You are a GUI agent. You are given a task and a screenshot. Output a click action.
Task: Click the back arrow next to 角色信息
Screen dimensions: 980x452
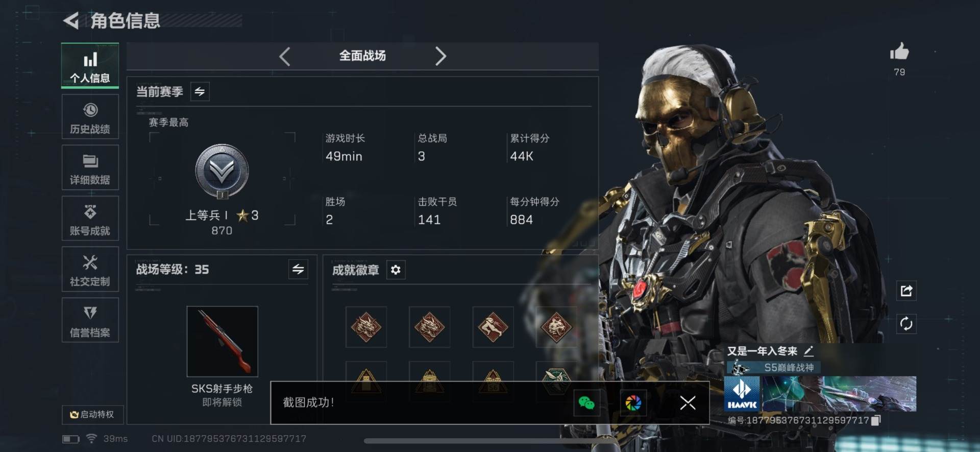(x=71, y=21)
